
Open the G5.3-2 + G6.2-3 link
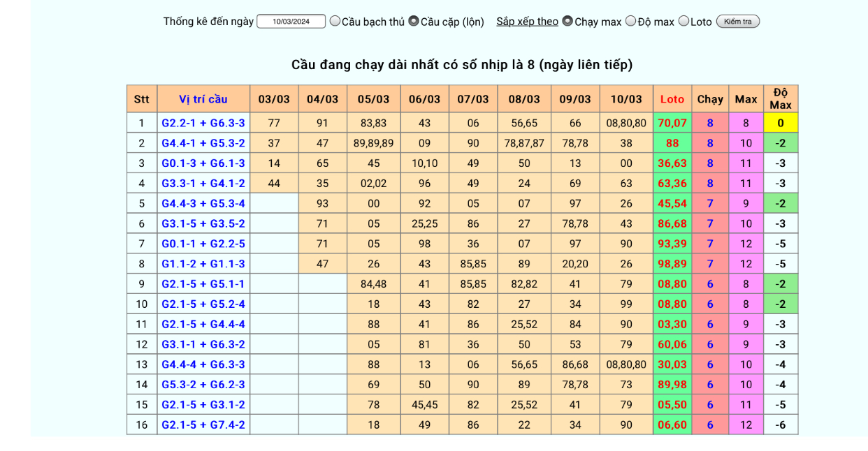[x=203, y=385]
